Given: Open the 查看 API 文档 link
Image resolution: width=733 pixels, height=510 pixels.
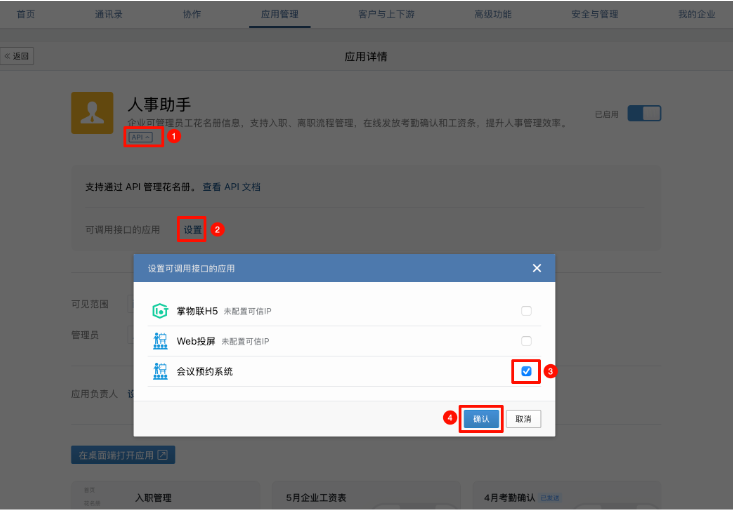Looking at the screenshot, I should coord(231,187).
